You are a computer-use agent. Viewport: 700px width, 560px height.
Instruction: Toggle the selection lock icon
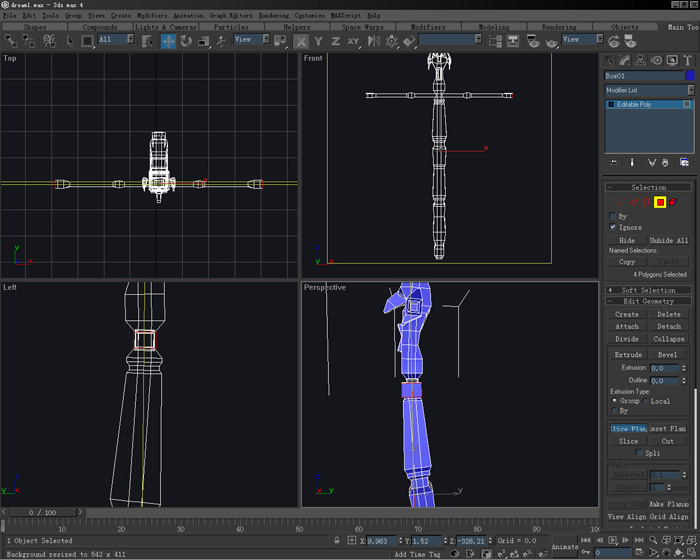pyautogui.click(x=337, y=540)
